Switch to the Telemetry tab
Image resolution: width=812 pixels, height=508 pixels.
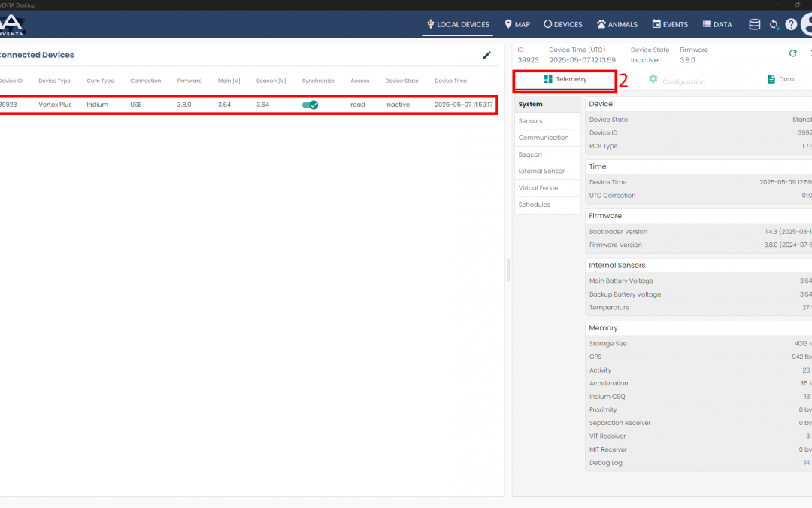coord(565,79)
